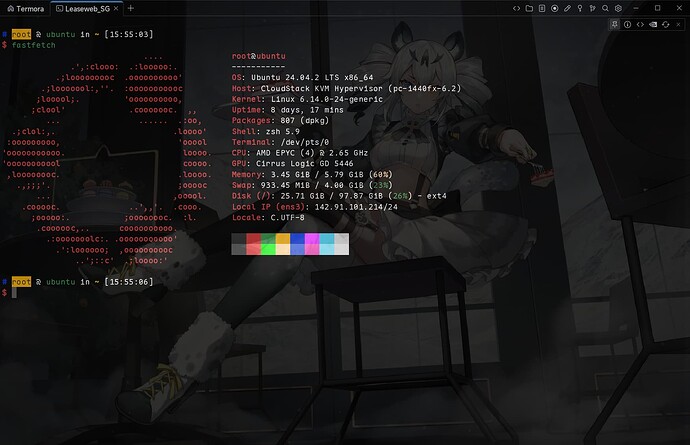Close the Leaseweb_SG tab
The height and width of the screenshot is (445, 690).
(116, 8)
